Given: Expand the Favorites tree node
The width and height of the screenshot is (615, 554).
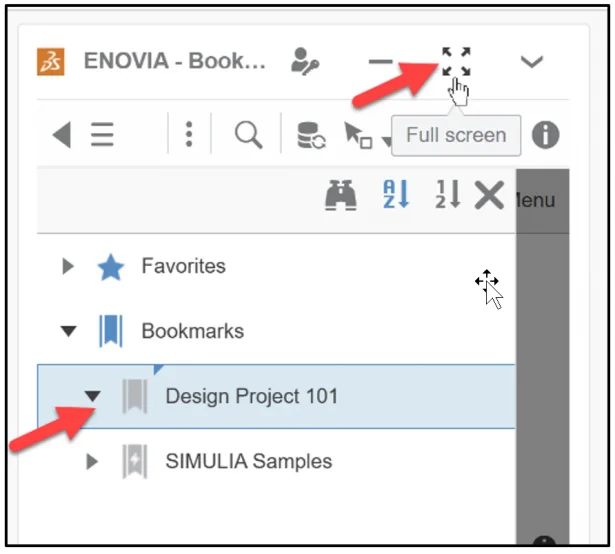Looking at the screenshot, I should click(x=68, y=267).
